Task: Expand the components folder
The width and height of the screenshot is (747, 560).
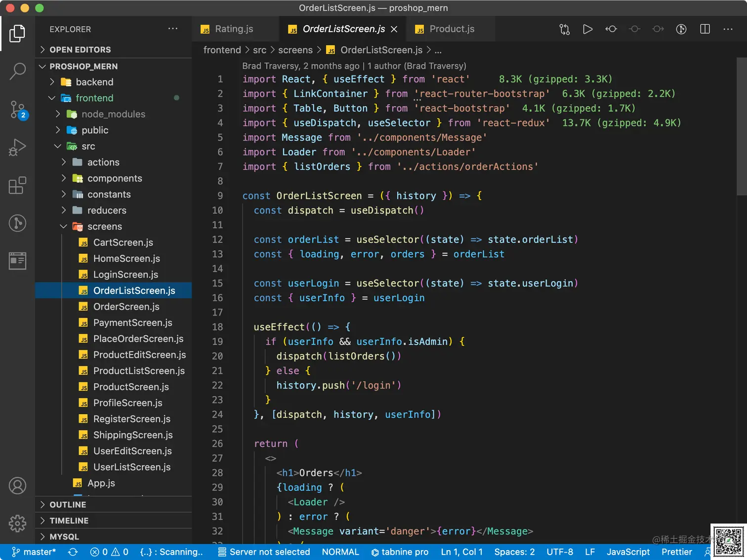Action: pos(114,178)
